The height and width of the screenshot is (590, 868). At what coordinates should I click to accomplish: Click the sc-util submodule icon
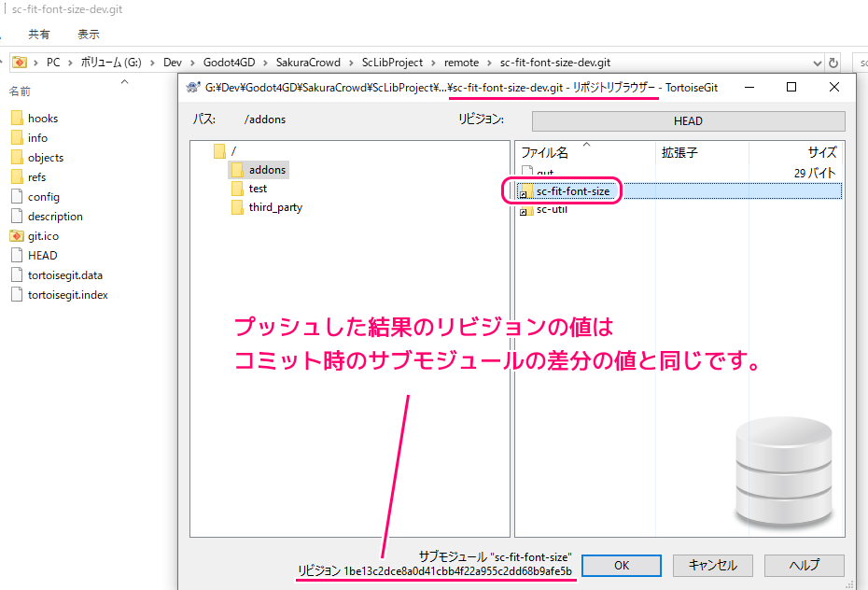(526, 210)
